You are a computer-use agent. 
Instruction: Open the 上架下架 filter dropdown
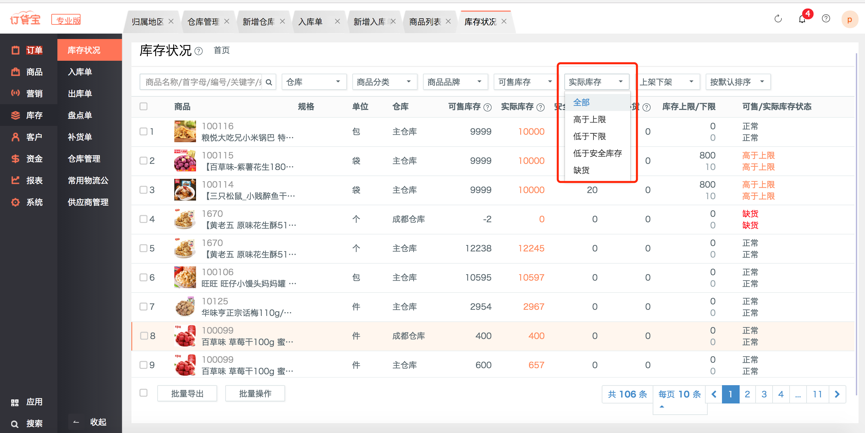click(x=668, y=82)
